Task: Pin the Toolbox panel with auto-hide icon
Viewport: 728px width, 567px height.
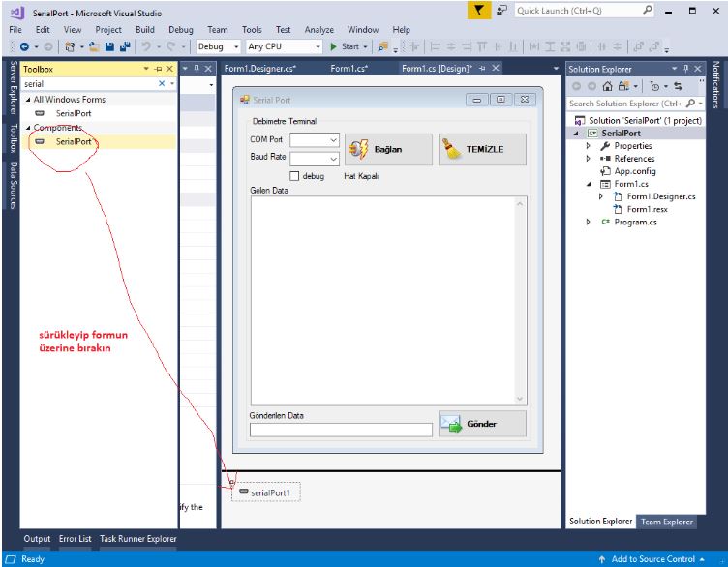Action: pyautogui.click(x=159, y=69)
